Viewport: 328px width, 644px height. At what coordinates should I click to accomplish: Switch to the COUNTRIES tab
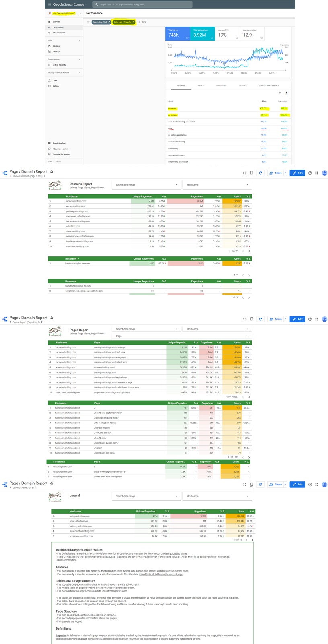[221, 85]
